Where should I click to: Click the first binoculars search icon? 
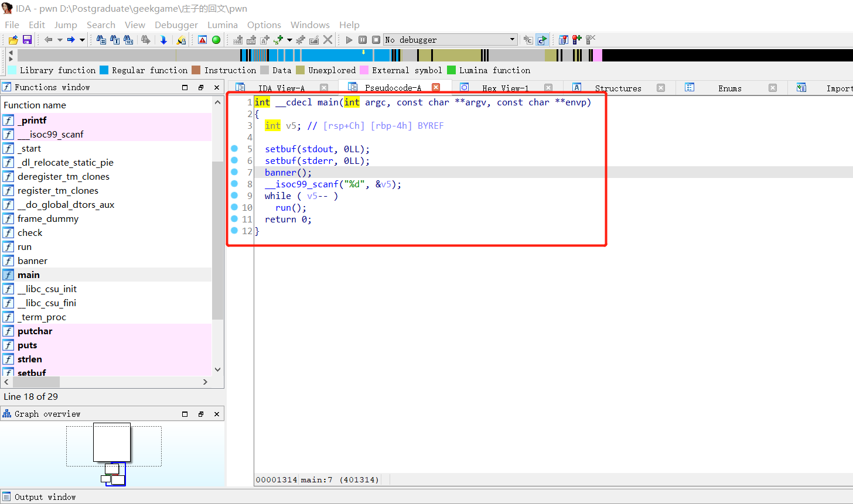101,40
